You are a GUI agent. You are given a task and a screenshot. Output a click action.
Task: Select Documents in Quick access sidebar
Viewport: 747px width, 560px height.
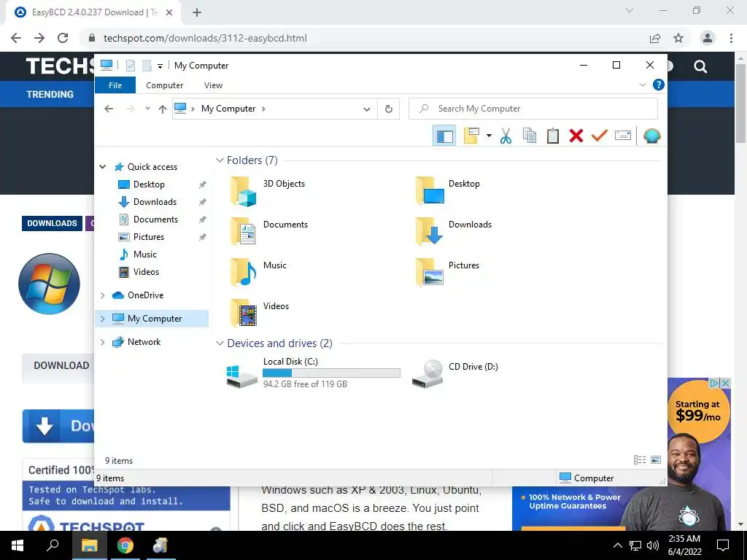(155, 219)
